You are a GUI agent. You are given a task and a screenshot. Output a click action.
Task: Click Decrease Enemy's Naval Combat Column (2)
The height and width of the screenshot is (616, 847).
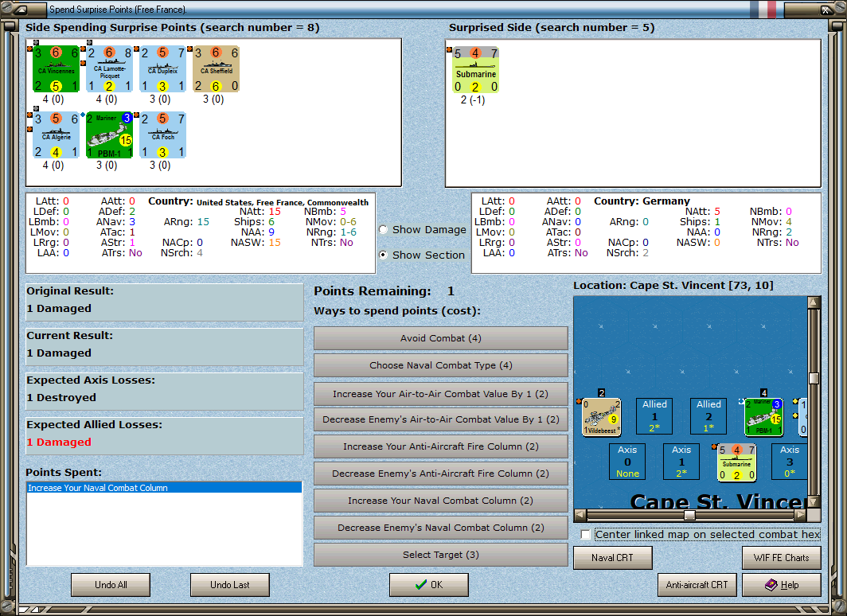coord(441,528)
